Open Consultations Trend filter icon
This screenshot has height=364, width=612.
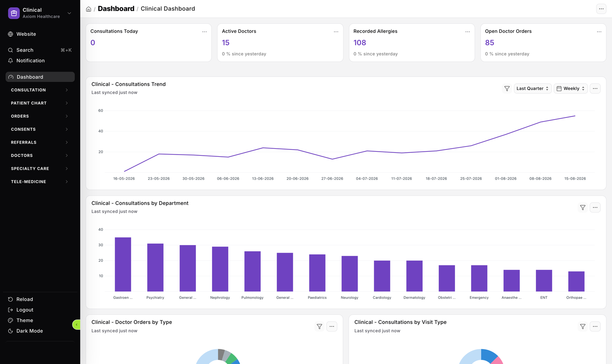tap(507, 88)
